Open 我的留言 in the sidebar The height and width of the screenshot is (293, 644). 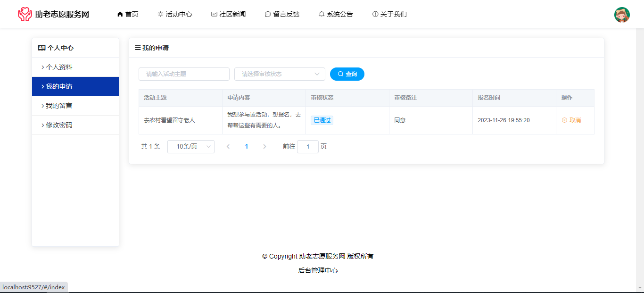[x=59, y=106]
